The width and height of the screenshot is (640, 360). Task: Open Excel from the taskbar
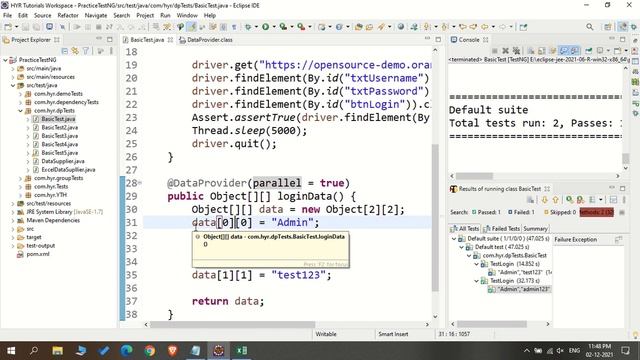point(242,351)
